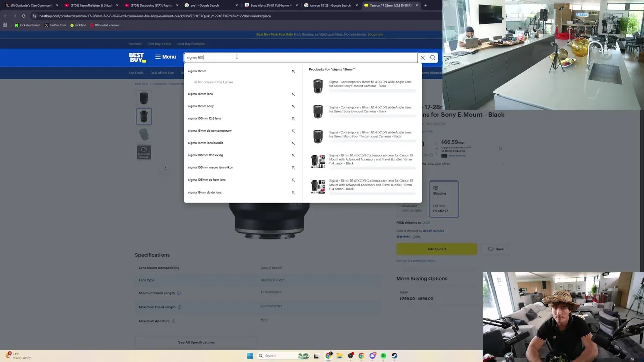Click fill arrow beside 'sigma 15mm dc contemporary'
Viewport: 644px width, 362px height.
point(293,131)
